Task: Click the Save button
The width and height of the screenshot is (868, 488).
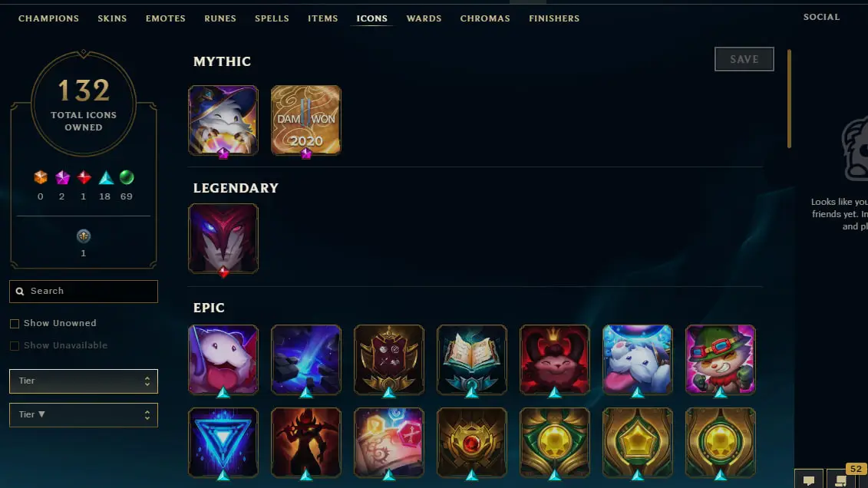Action: [x=744, y=59]
